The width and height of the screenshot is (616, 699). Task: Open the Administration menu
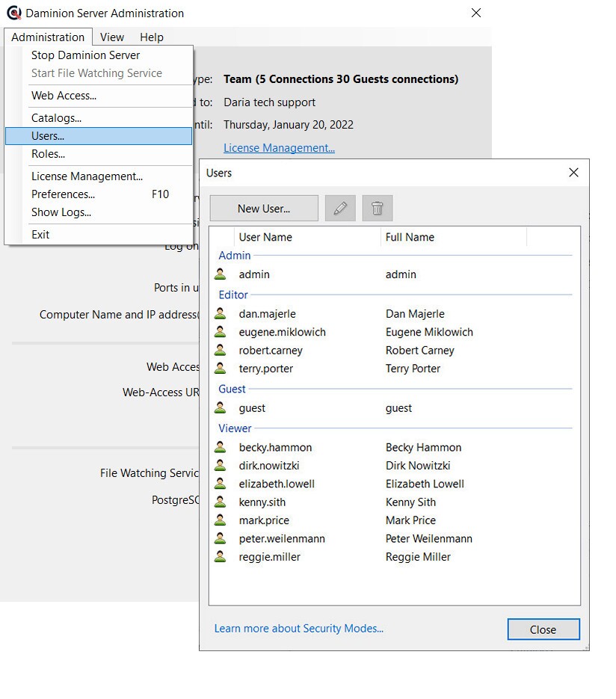[48, 37]
